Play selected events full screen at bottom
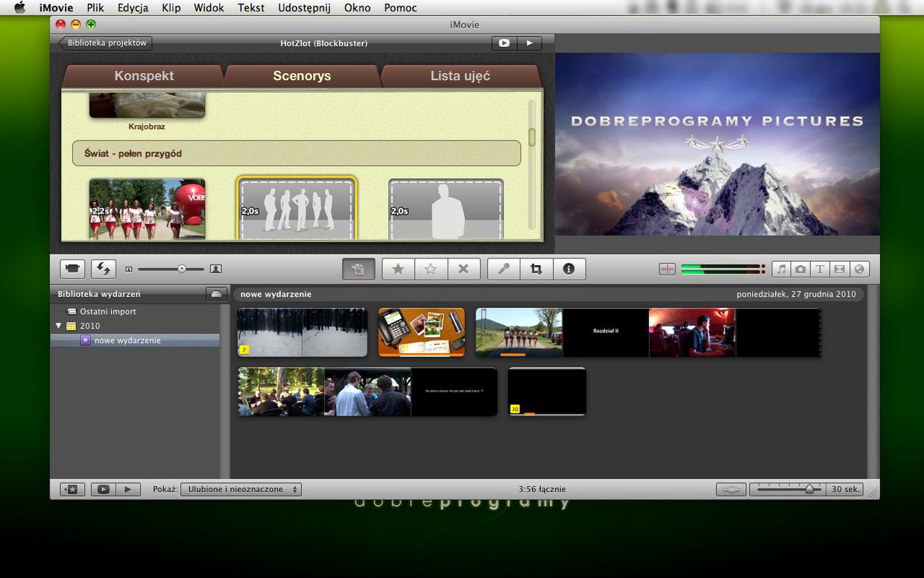Viewport: 924px width, 578px height. [103, 489]
